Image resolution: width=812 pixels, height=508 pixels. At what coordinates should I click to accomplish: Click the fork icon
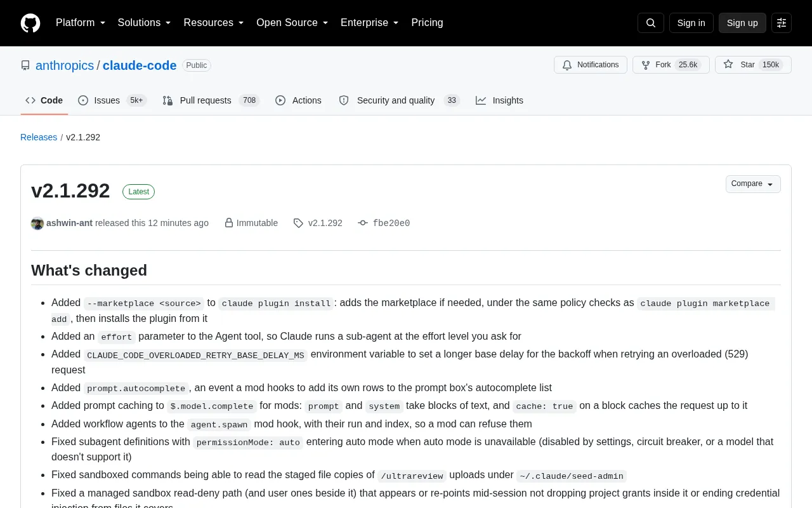(646, 65)
